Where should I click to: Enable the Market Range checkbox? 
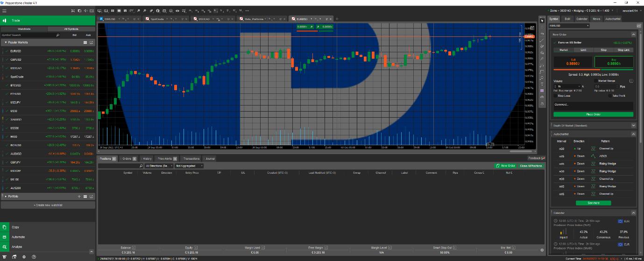click(x=595, y=81)
